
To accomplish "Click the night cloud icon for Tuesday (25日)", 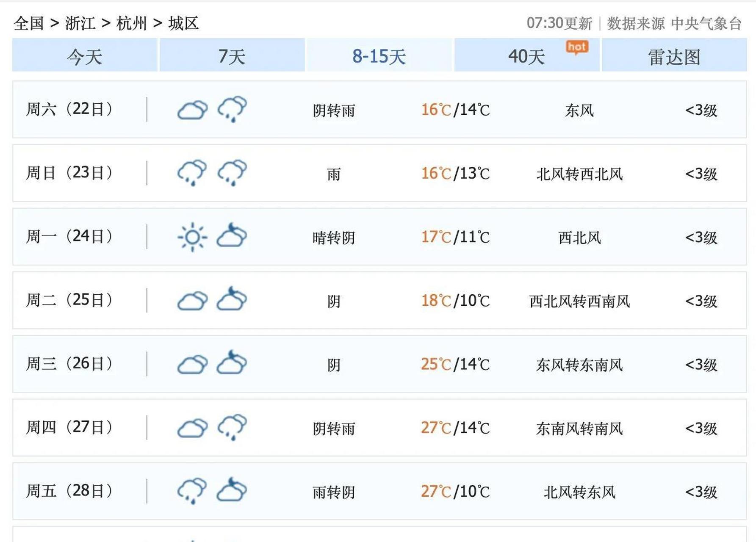I will 231,301.
